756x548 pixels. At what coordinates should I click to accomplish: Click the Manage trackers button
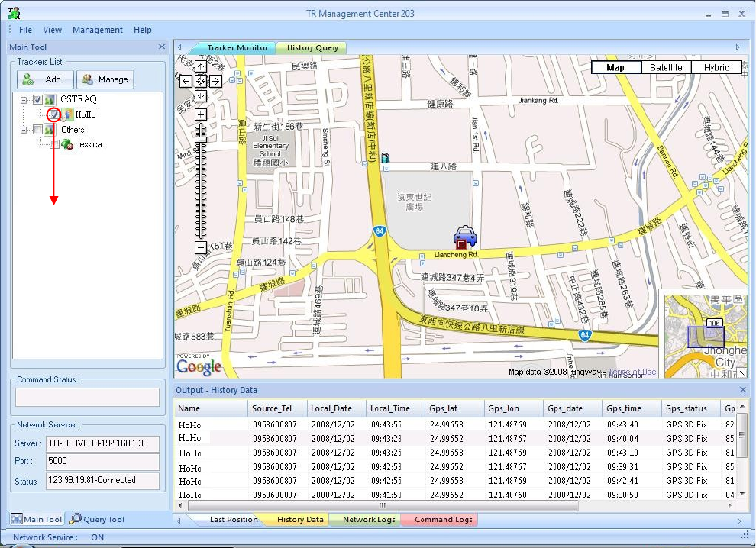pyautogui.click(x=105, y=79)
